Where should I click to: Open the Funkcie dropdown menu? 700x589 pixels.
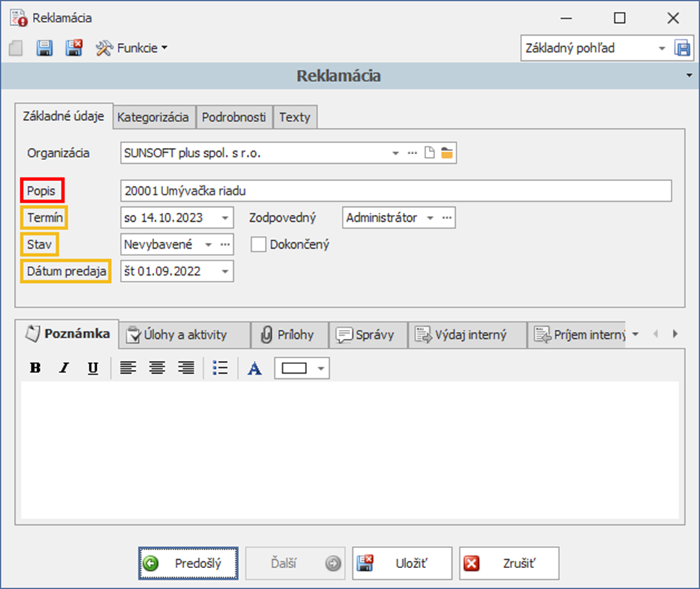[x=132, y=48]
